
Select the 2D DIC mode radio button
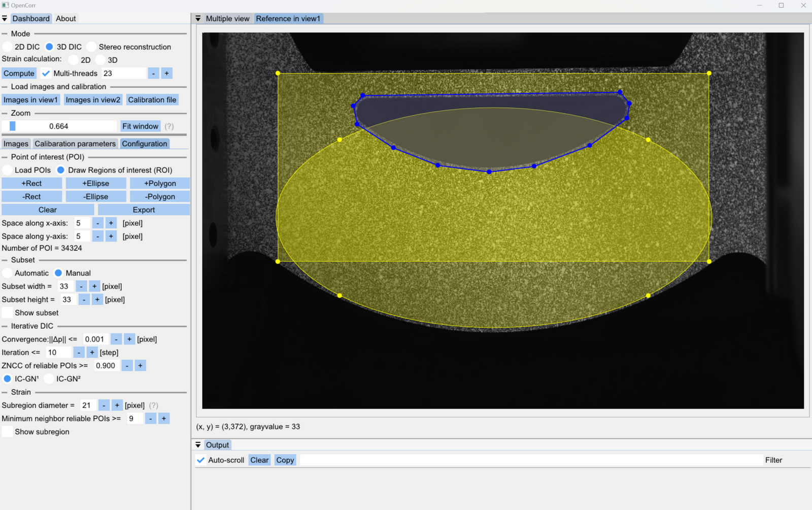[7, 46]
